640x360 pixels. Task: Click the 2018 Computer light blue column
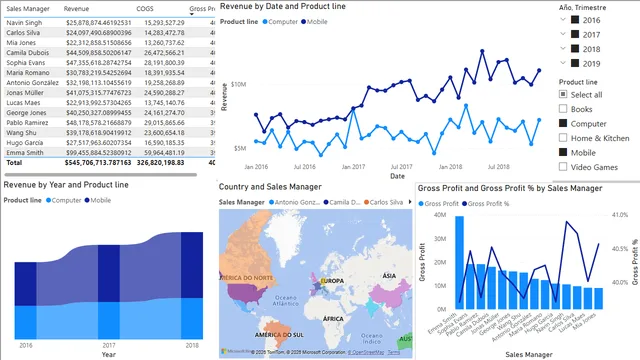(x=192, y=318)
